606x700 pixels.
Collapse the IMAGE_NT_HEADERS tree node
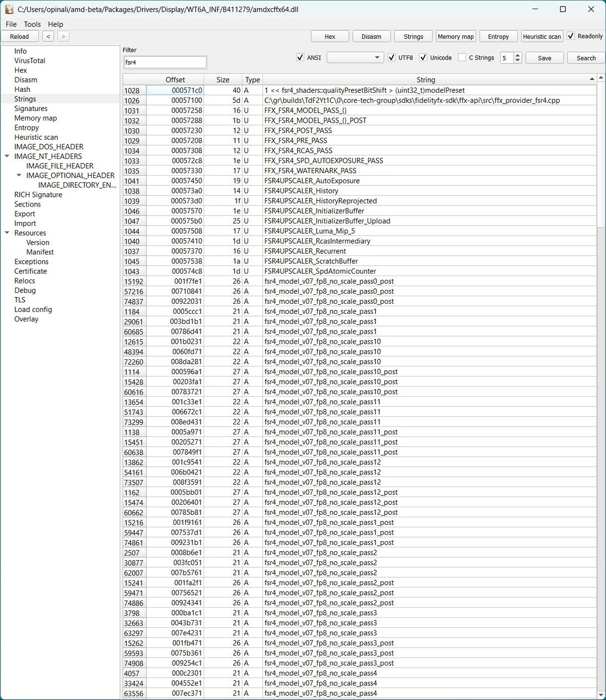click(x=7, y=156)
